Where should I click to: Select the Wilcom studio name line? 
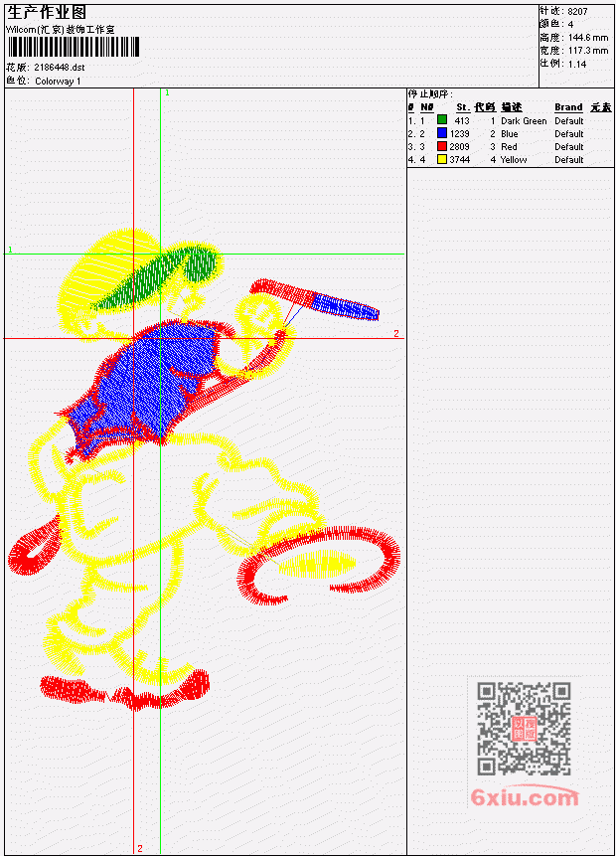61,30
